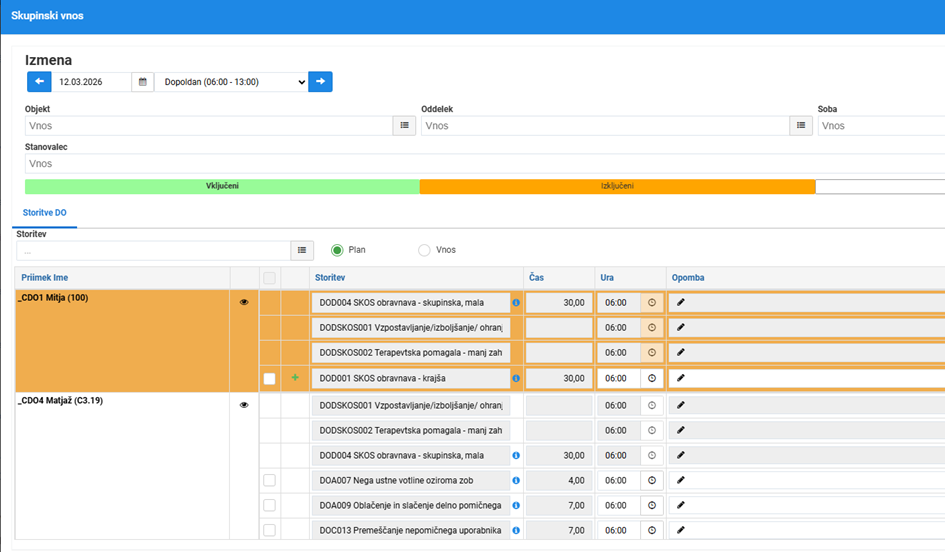The height and width of the screenshot is (552, 945).
Task: Sort by Priimek Ime column header
Action: click(45, 278)
